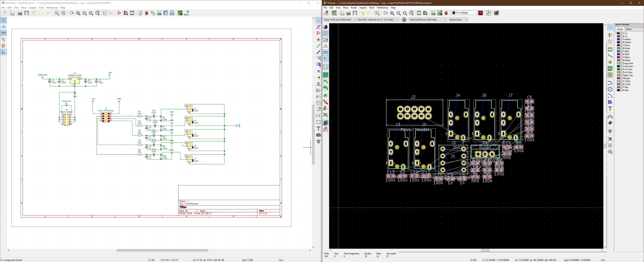Viewport: 644px width, 262px height.
Task: Toggle grid display in Eeschema left sidebar
Action: coord(4,20)
